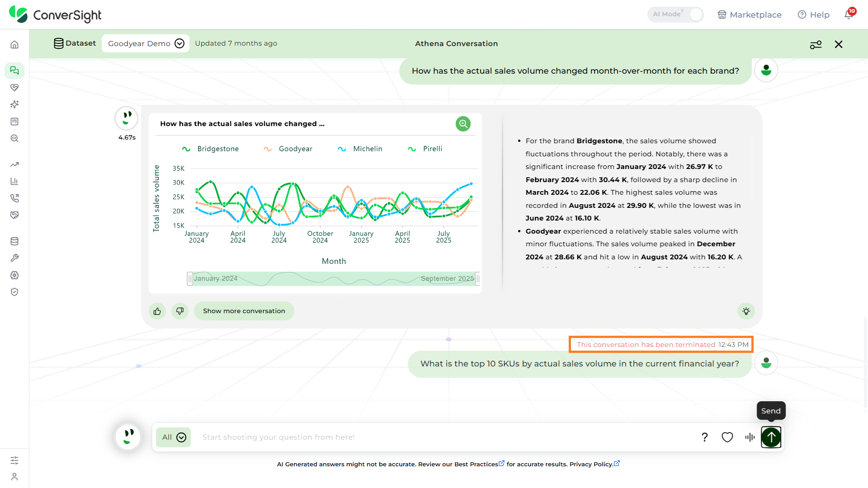Open the magnifier explore icon in the sidebar
This screenshot has height=488, width=868.
[x=14, y=139]
